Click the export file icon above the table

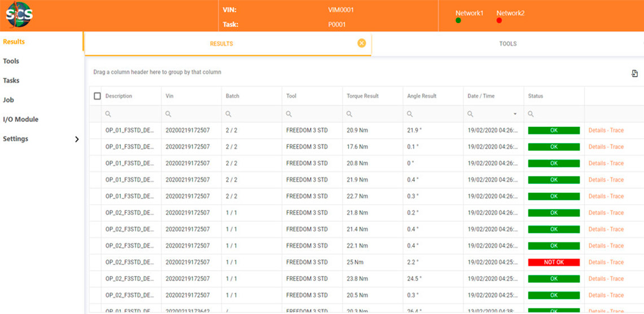pyautogui.click(x=634, y=73)
